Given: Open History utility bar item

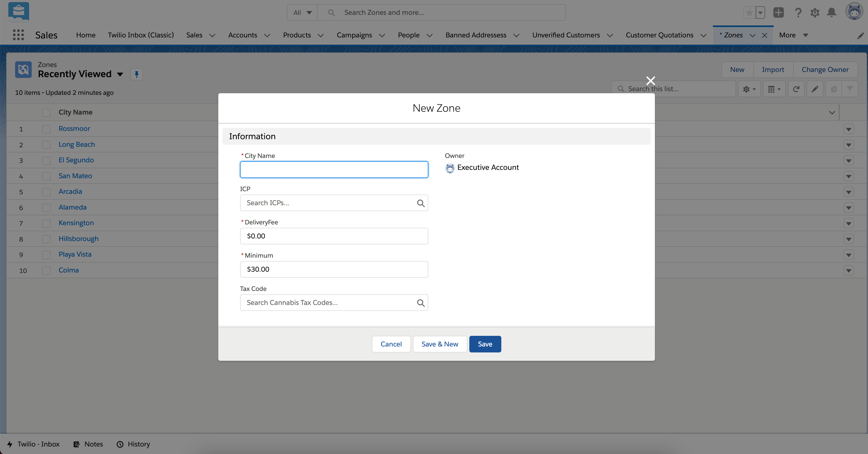Looking at the screenshot, I should 133,444.
